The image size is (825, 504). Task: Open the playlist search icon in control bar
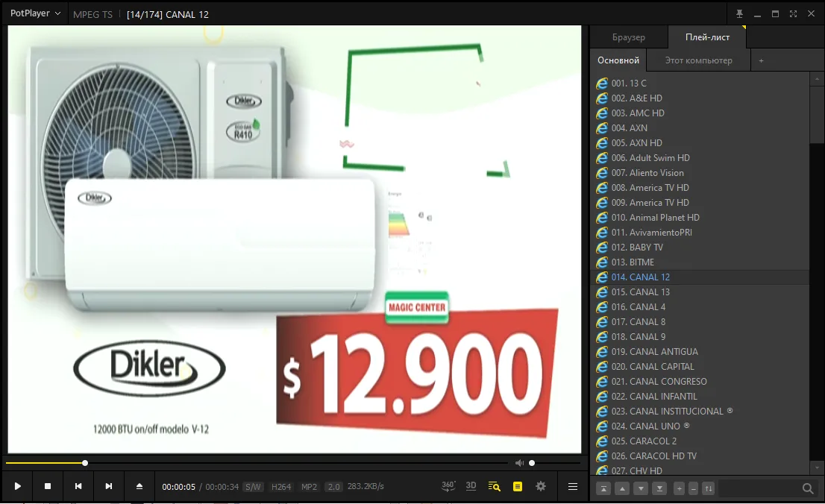494,486
